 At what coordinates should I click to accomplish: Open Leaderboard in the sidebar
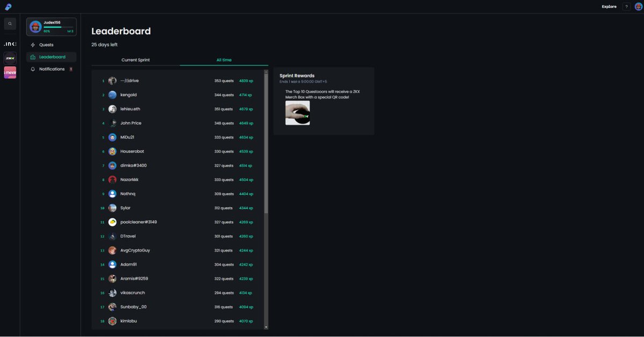coord(51,57)
